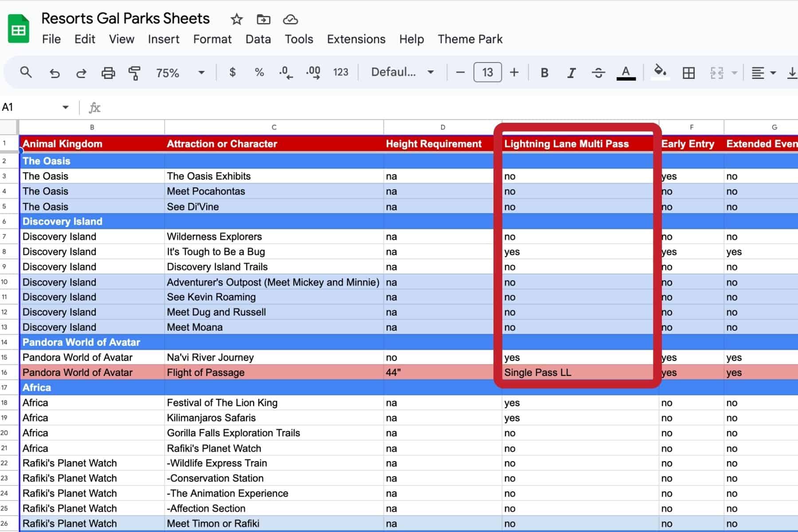Open the Insert menu
Viewport: 798px width, 532px height.
164,39
